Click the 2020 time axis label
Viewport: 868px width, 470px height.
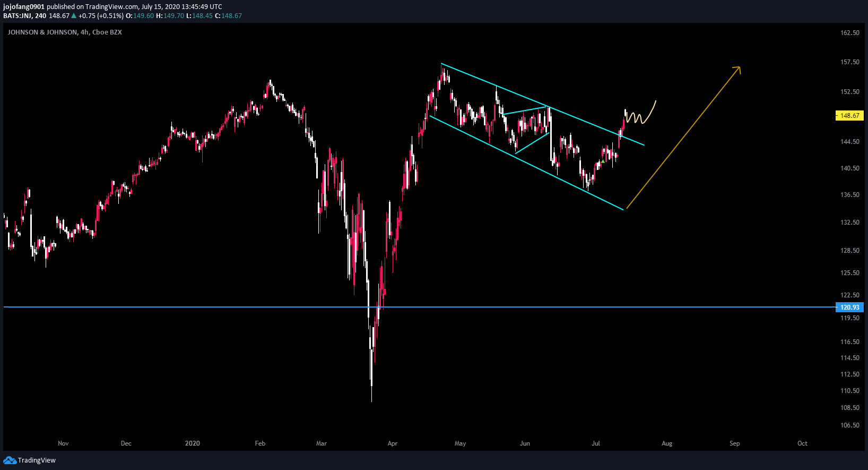[193, 443]
